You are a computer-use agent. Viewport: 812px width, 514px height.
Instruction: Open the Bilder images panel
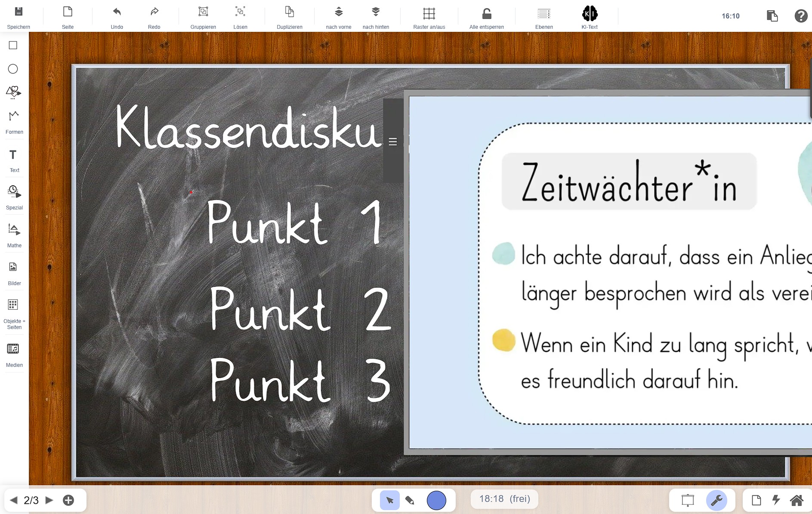click(x=13, y=267)
